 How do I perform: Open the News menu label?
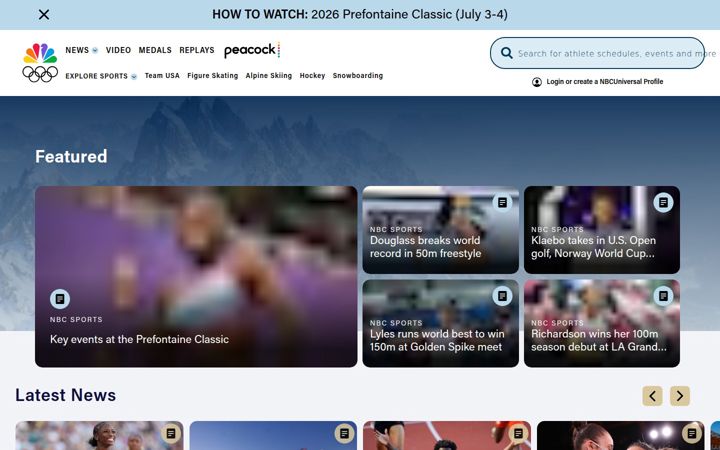point(77,50)
